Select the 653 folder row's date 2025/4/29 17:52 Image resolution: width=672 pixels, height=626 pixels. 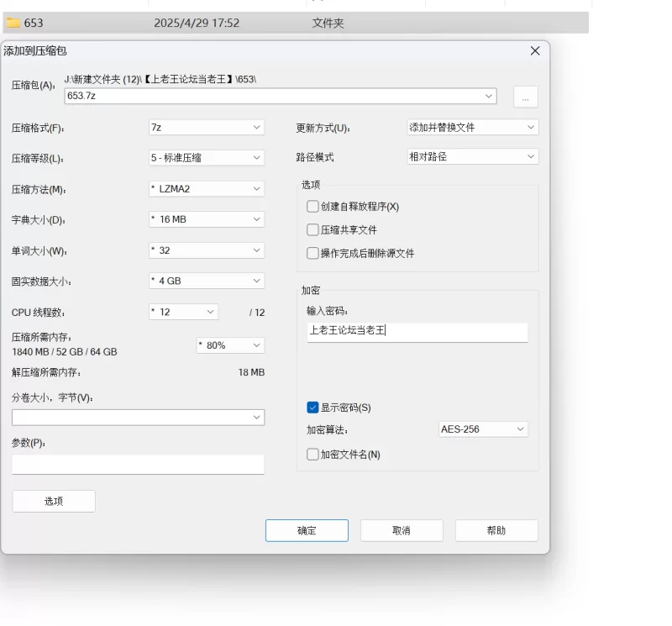click(197, 23)
